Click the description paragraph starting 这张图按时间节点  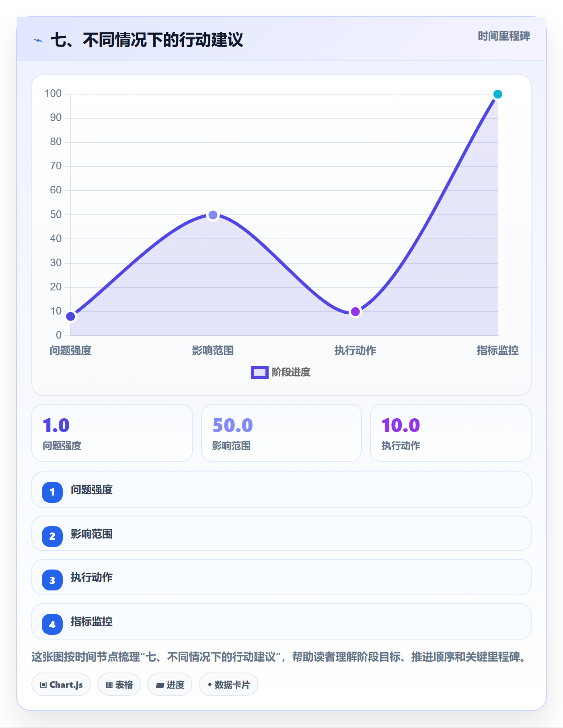coord(278,657)
